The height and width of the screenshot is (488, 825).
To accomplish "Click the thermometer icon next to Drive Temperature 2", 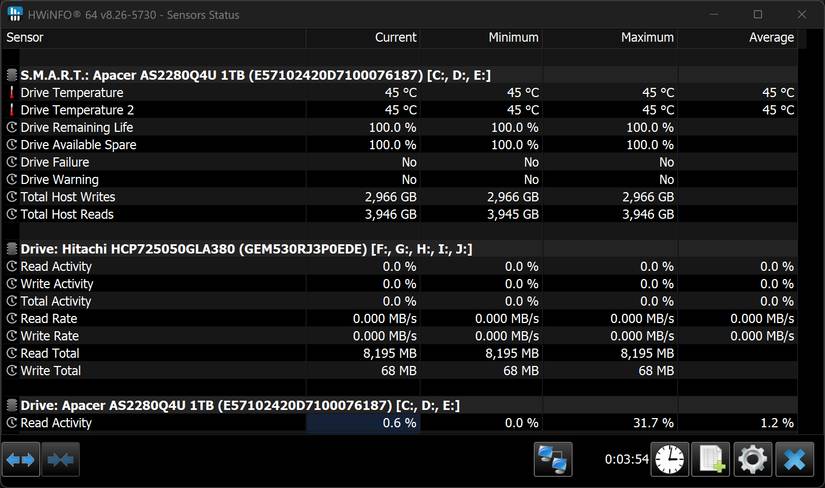I will [12, 109].
